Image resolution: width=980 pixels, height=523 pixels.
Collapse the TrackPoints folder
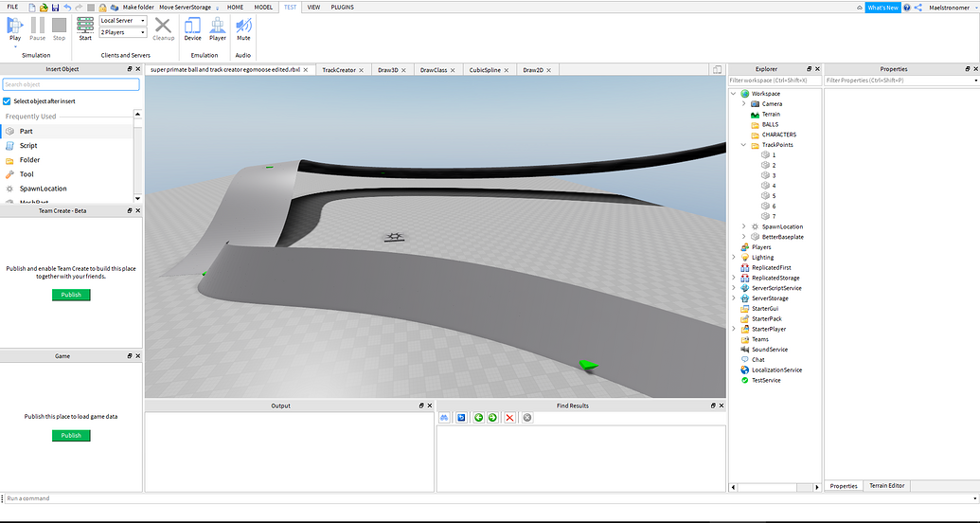[743, 145]
